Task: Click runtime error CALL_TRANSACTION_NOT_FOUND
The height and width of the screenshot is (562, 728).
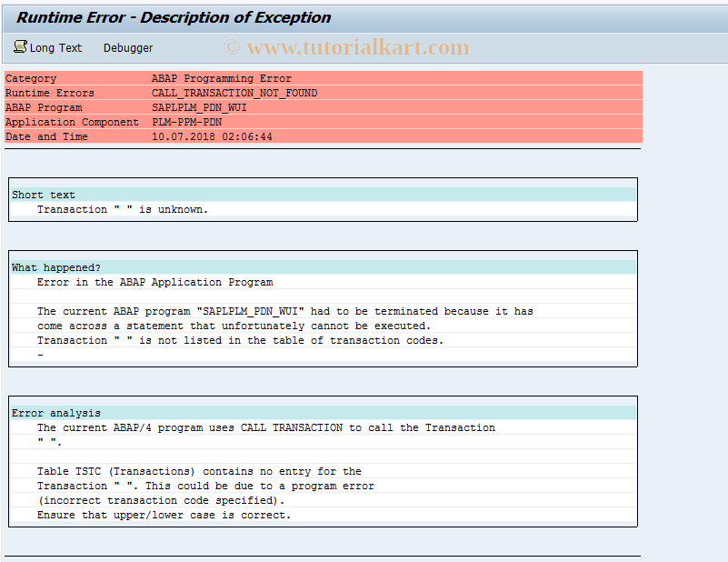Action: 234,93
